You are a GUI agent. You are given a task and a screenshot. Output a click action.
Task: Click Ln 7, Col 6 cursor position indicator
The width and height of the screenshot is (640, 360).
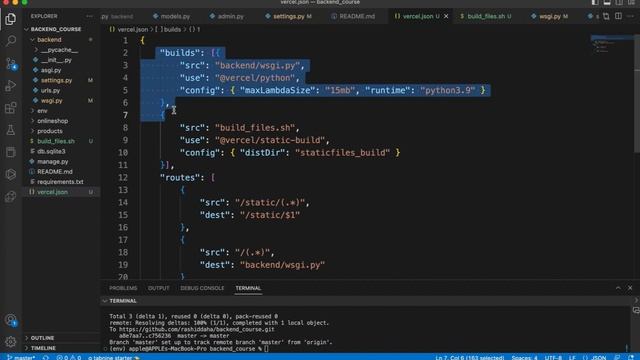(469, 358)
